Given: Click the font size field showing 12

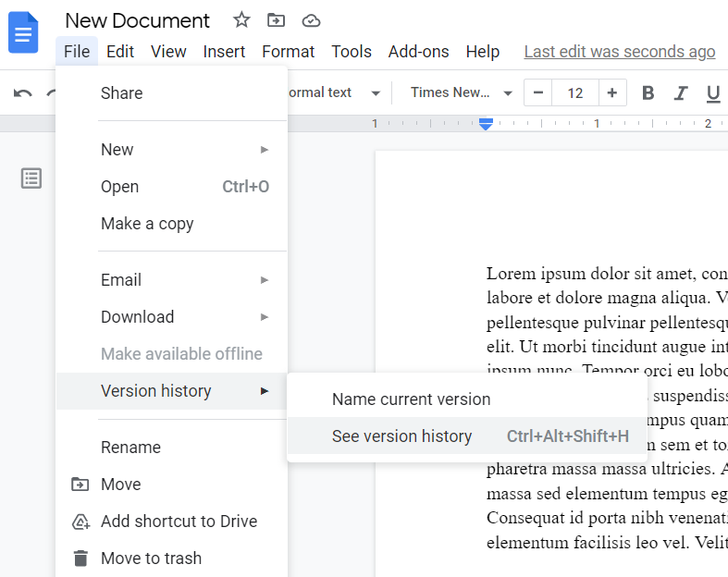Looking at the screenshot, I should [x=575, y=92].
